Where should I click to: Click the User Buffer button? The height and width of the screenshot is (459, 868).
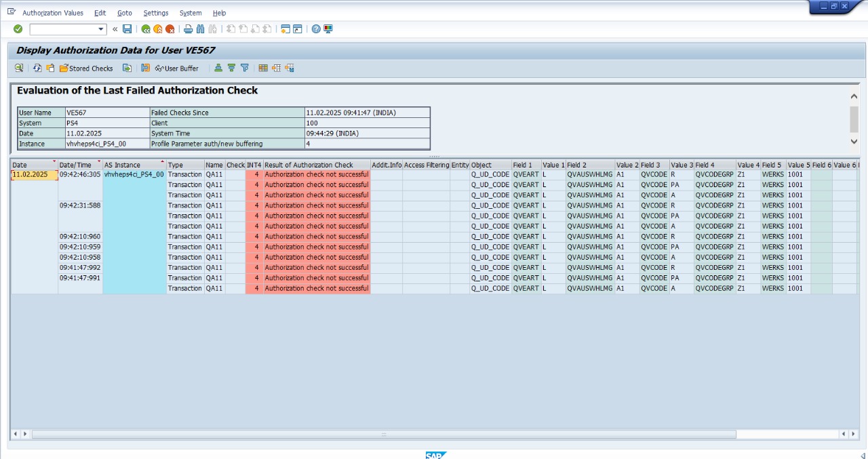pyautogui.click(x=177, y=68)
